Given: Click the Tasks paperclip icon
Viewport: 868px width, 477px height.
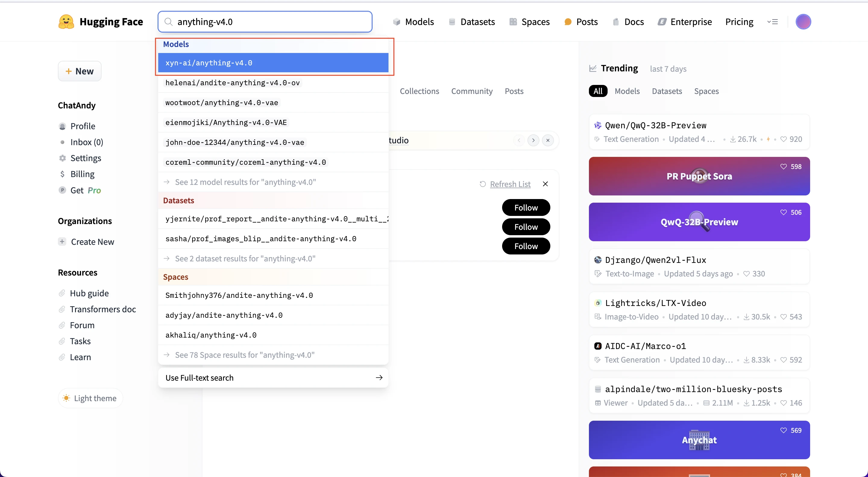Looking at the screenshot, I should [x=62, y=341].
